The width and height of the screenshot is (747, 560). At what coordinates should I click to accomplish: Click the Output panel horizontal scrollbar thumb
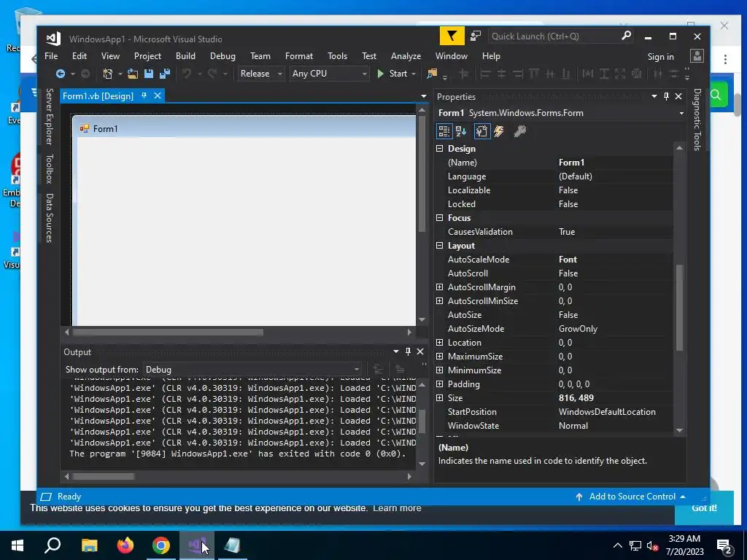(104, 476)
